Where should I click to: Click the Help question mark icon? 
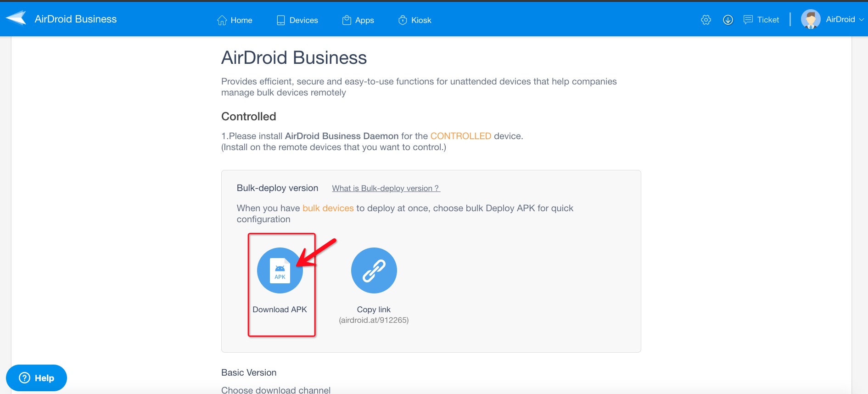click(x=24, y=378)
